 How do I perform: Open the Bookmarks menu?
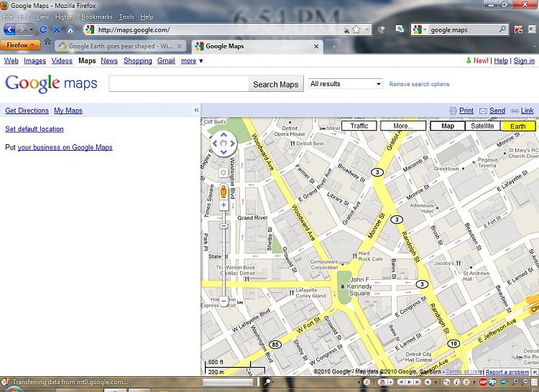(96, 17)
